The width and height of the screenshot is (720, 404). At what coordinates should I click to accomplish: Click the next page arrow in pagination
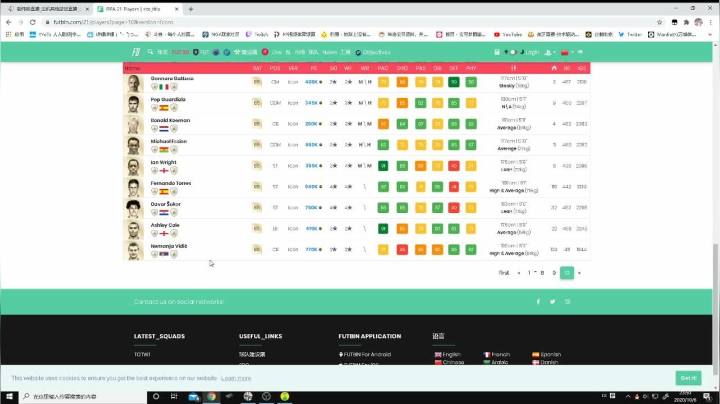(x=579, y=273)
